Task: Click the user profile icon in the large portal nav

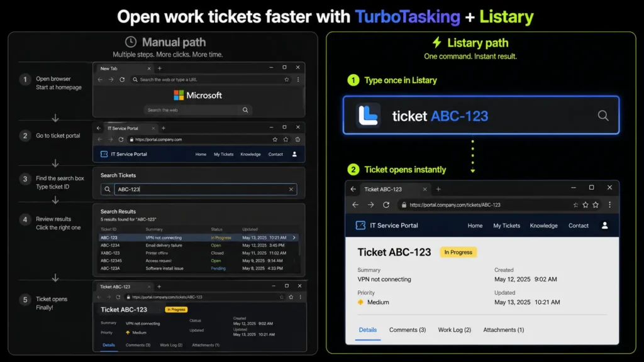Action: tap(604, 226)
